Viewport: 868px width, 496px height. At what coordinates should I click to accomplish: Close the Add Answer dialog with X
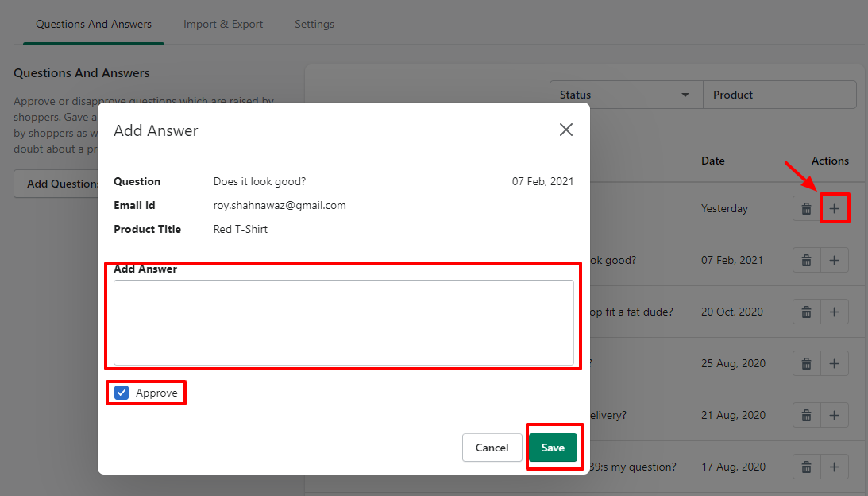(x=565, y=130)
